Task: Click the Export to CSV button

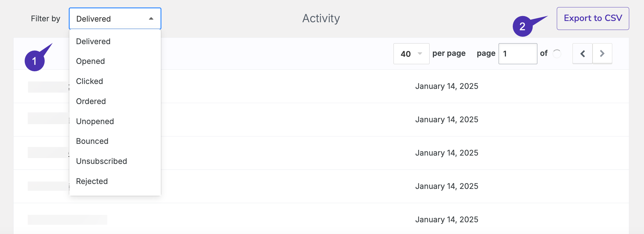Action: (593, 19)
